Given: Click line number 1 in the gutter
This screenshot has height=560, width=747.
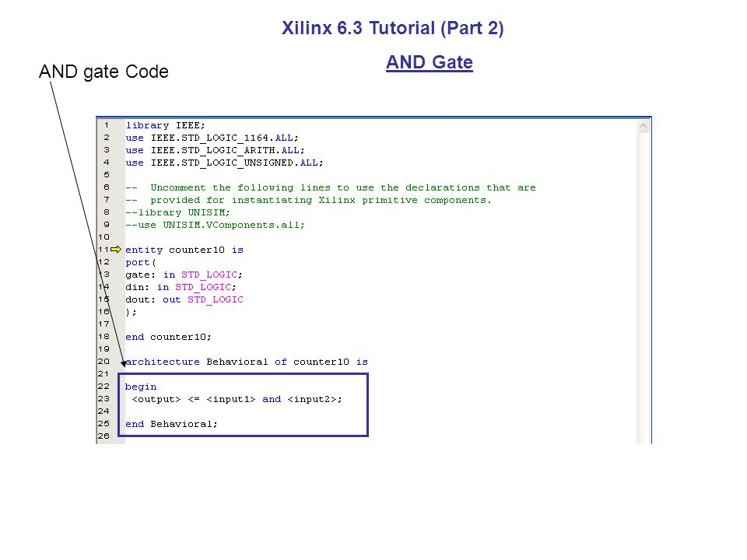Looking at the screenshot, I should point(107,125).
